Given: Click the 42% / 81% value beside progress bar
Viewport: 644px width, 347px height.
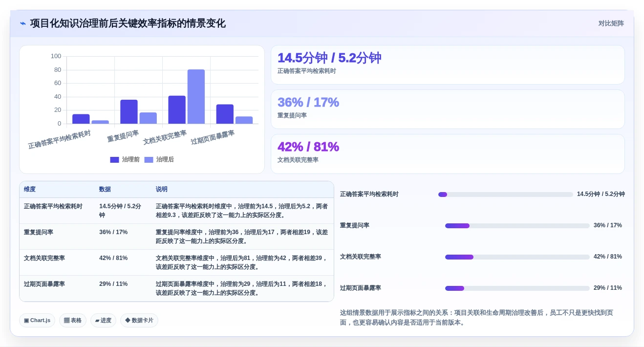Looking at the screenshot, I should 608,257.
